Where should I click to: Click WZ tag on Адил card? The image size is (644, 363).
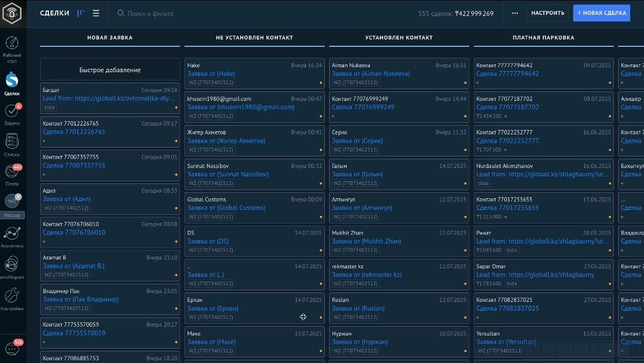pos(66,208)
